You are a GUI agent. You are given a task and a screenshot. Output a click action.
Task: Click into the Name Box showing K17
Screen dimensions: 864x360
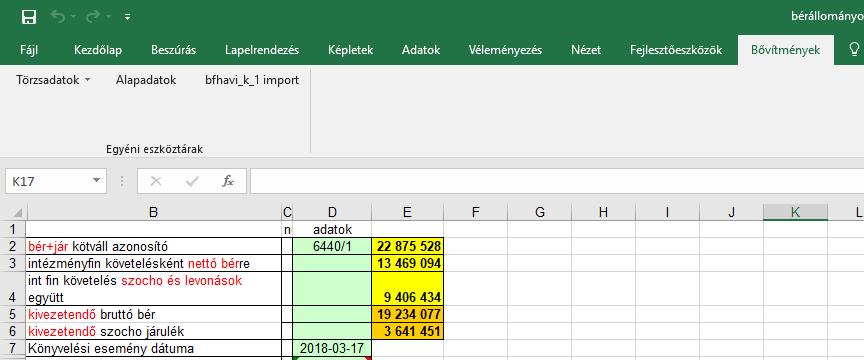[x=47, y=181]
